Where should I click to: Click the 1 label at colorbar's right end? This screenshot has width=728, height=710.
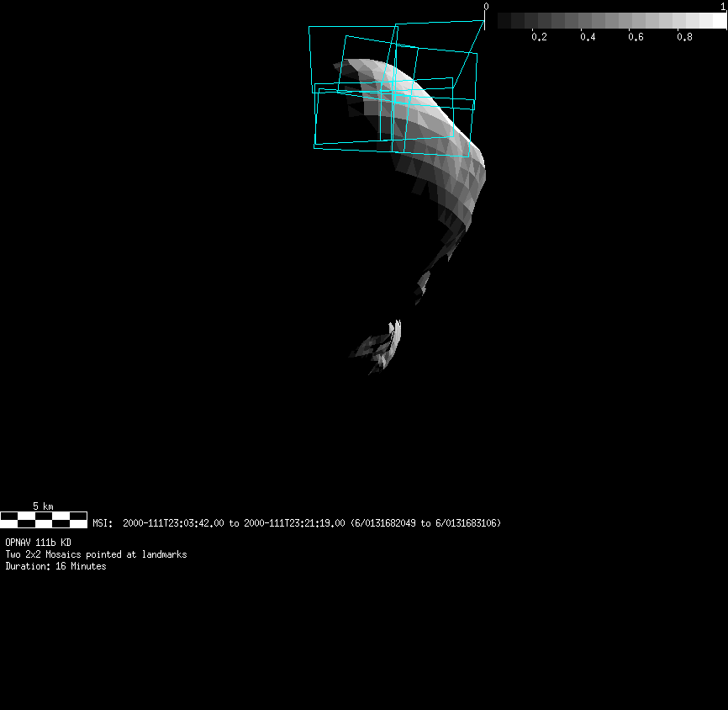click(x=723, y=7)
